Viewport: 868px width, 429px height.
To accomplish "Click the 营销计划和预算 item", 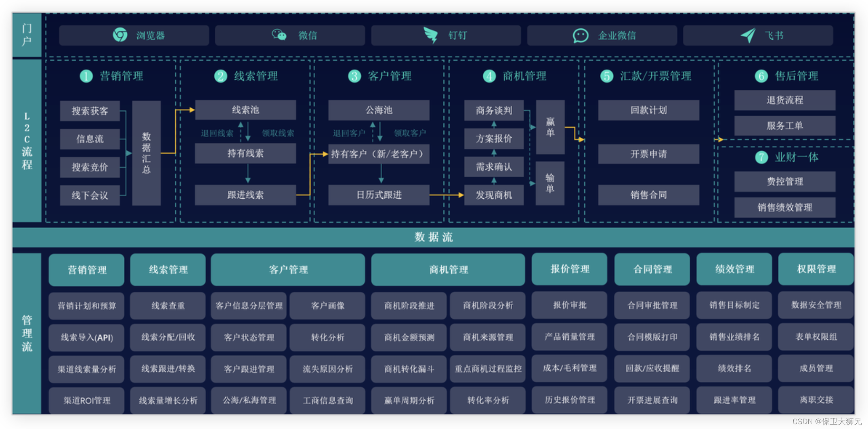I will pos(86,306).
